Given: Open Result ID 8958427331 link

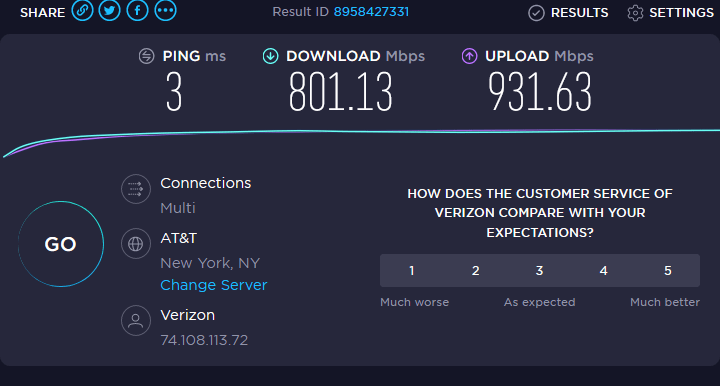Looking at the screenshot, I should pos(371,11).
